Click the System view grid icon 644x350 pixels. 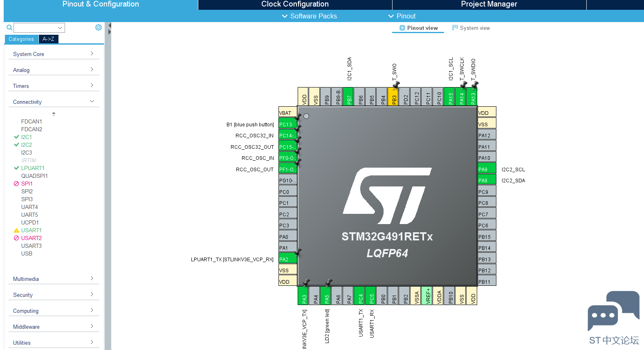tap(455, 28)
